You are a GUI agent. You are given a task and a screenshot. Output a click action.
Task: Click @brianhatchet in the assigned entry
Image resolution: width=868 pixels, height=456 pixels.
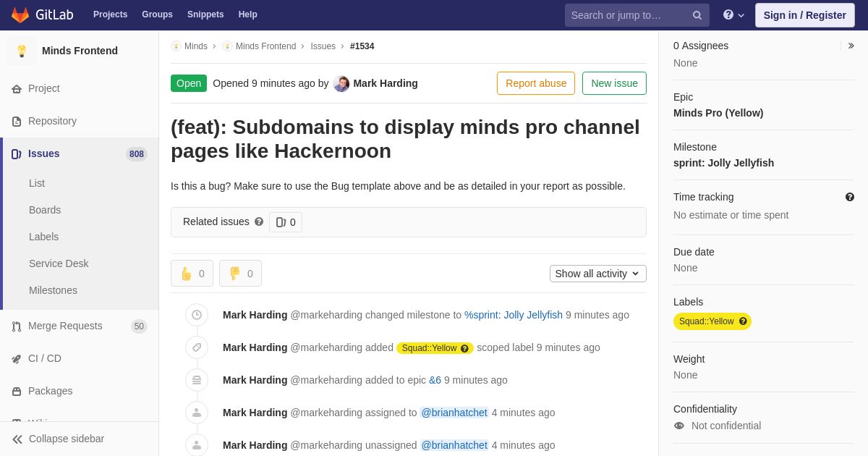[x=454, y=413]
